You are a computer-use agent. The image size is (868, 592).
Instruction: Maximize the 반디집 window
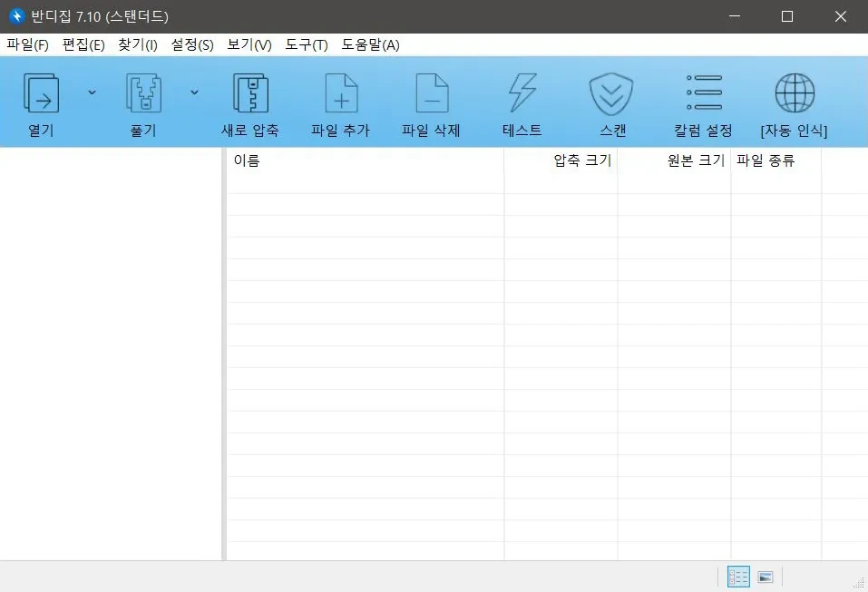tap(787, 16)
